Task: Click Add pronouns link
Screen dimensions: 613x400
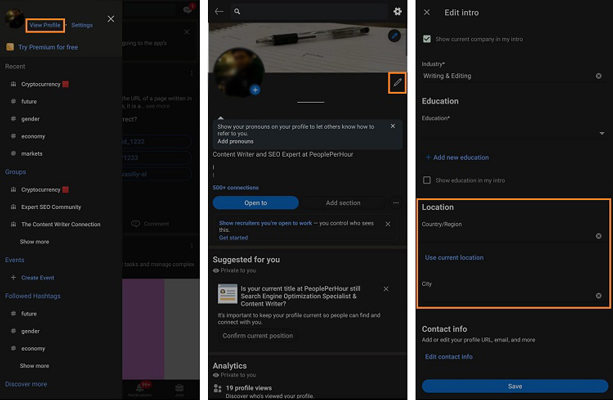Action: tap(235, 141)
